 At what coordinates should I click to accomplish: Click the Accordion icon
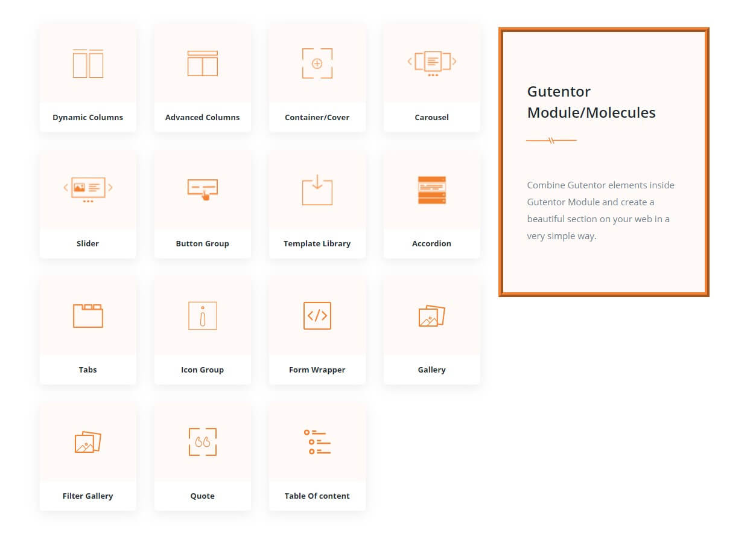click(x=432, y=190)
